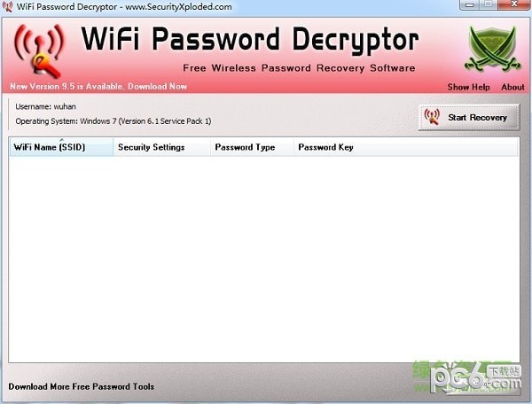This screenshot has height=404, width=532.
Task: Maximize the application window
Action: click(489, 4)
